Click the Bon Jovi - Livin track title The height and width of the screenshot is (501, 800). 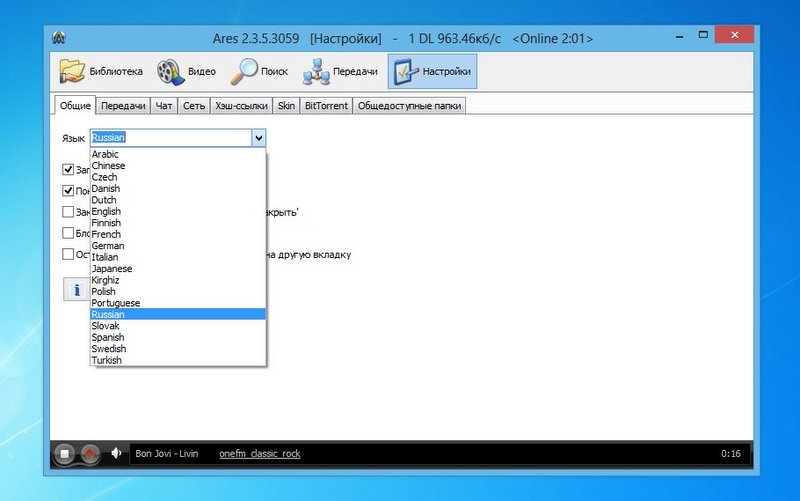(166, 454)
